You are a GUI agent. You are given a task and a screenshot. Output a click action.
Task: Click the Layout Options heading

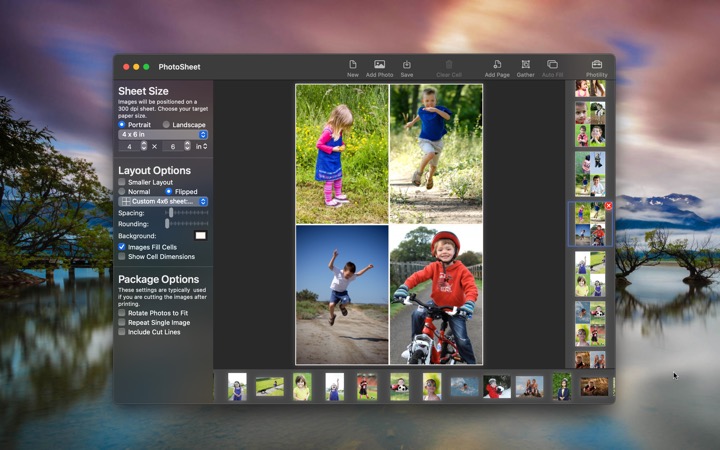pyautogui.click(x=154, y=170)
